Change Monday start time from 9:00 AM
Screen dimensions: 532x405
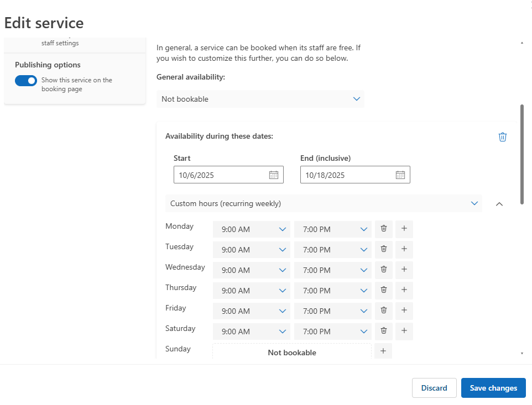click(252, 229)
